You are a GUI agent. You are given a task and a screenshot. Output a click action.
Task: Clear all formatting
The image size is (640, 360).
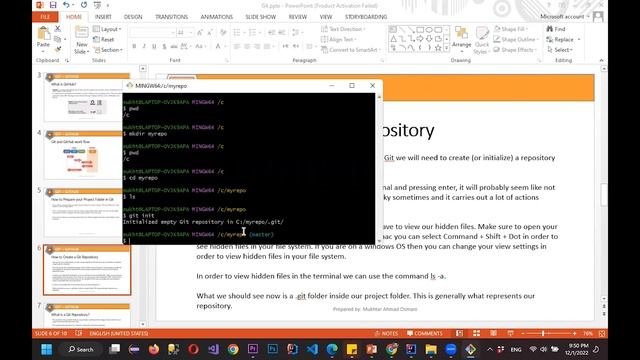click(x=223, y=32)
